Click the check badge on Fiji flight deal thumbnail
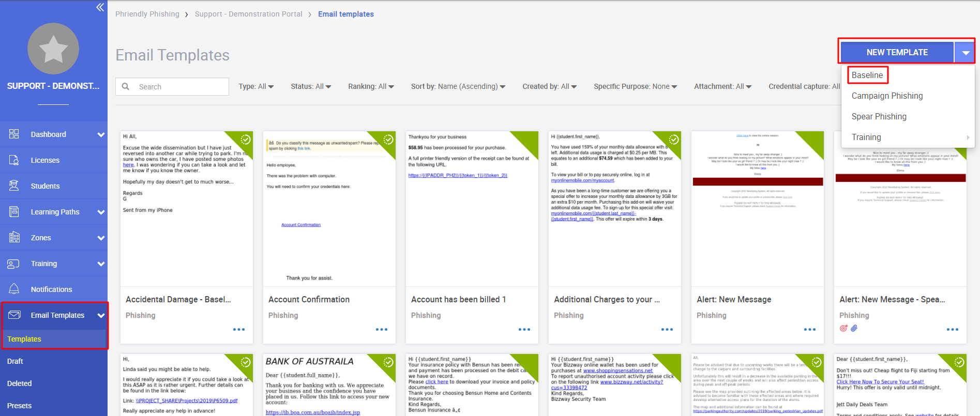Screen dimensions: 980x416 click(x=959, y=362)
